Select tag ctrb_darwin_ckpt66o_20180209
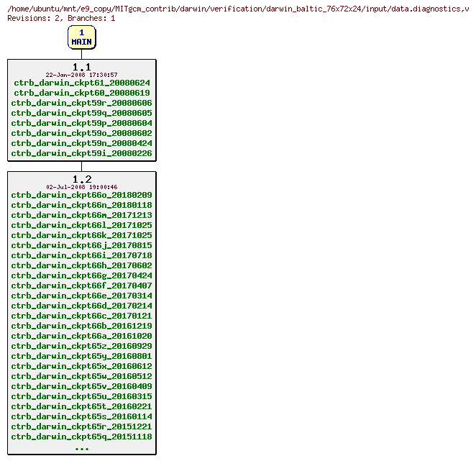 click(82, 195)
